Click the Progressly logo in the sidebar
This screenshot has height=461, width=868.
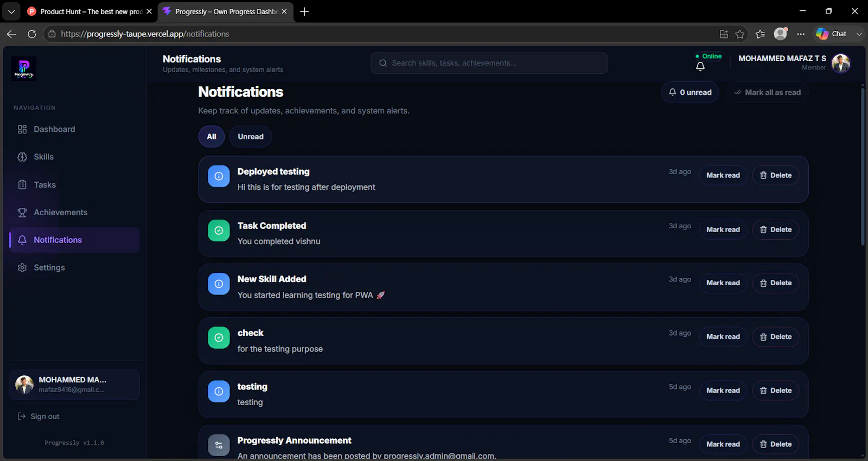tap(24, 69)
